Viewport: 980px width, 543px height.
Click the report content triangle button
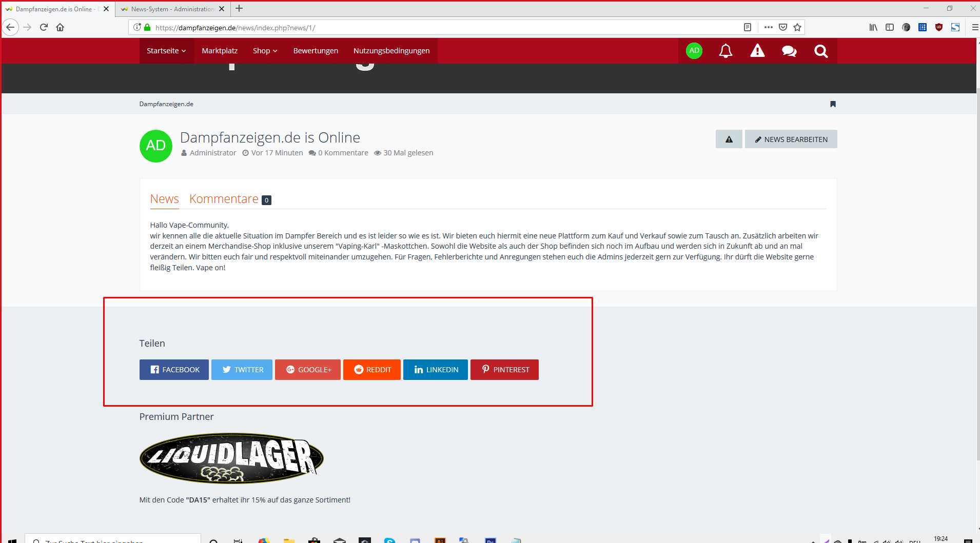pos(729,139)
